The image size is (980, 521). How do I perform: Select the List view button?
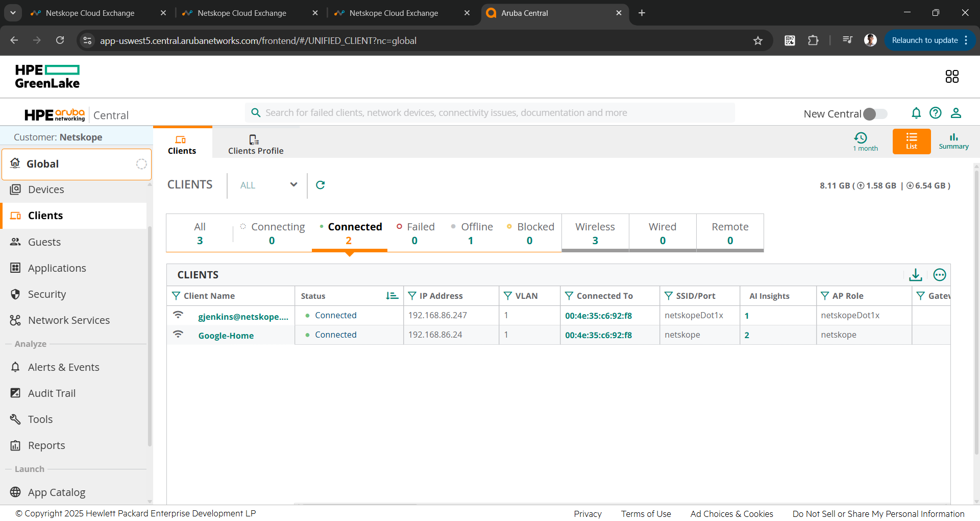(x=912, y=141)
